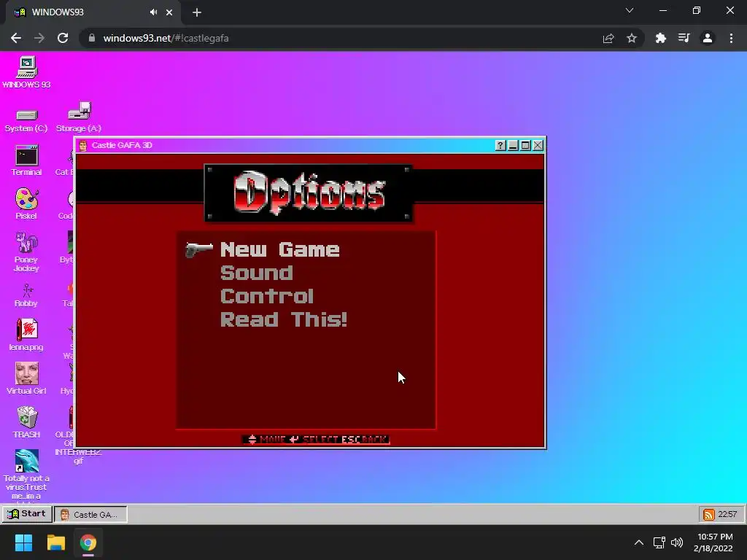Click the Windows 93 Start button
Image resolution: width=747 pixels, height=560 pixels.
27,514
